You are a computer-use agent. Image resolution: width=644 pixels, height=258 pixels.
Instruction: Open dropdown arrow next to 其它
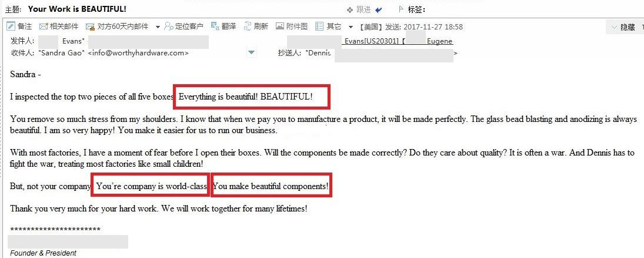[351, 27]
